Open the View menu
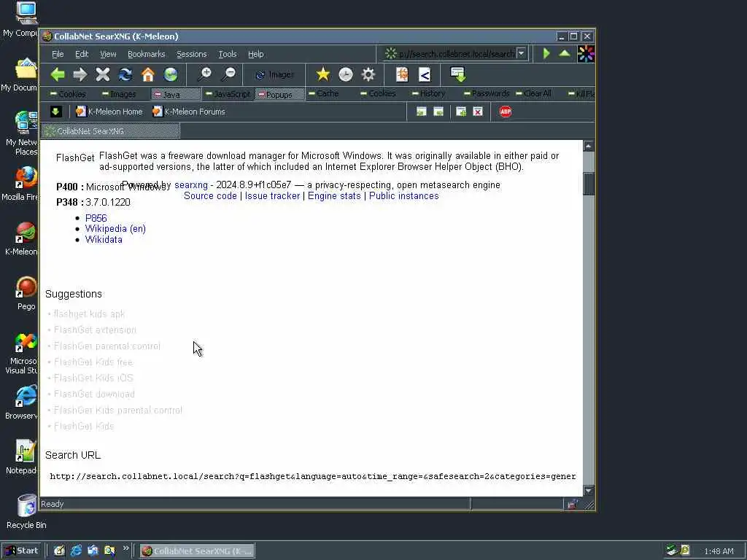The height and width of the screenshot is (560, 747). (108, 54)
